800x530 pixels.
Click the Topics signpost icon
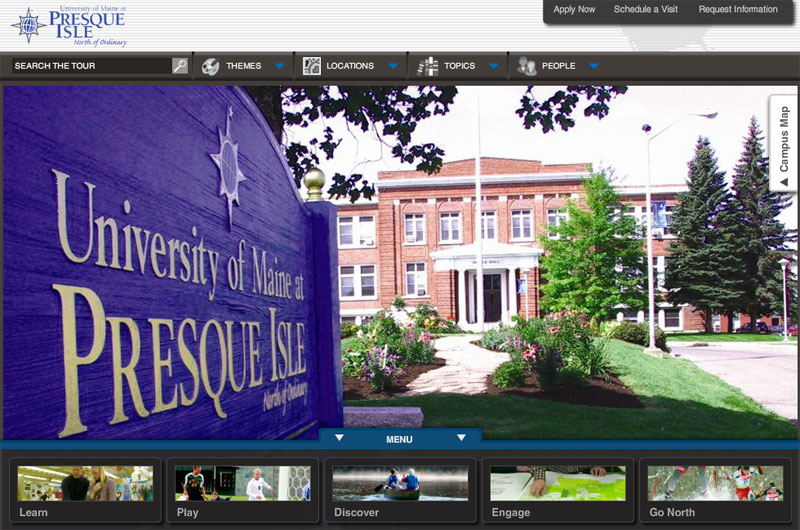point(428,66)
